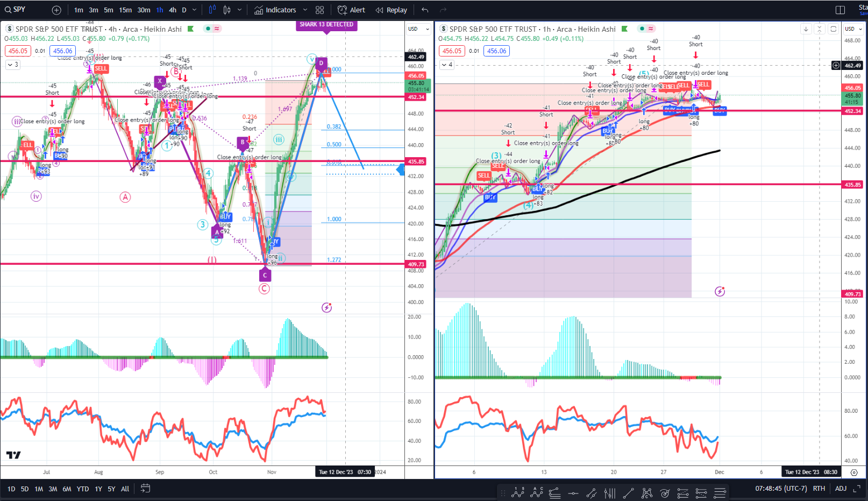The width and height of the screenshot is (868, 501).
Task: Click buy price 456.06 on 1h chart
Action: pyautogui.click(x=496, y=51)
